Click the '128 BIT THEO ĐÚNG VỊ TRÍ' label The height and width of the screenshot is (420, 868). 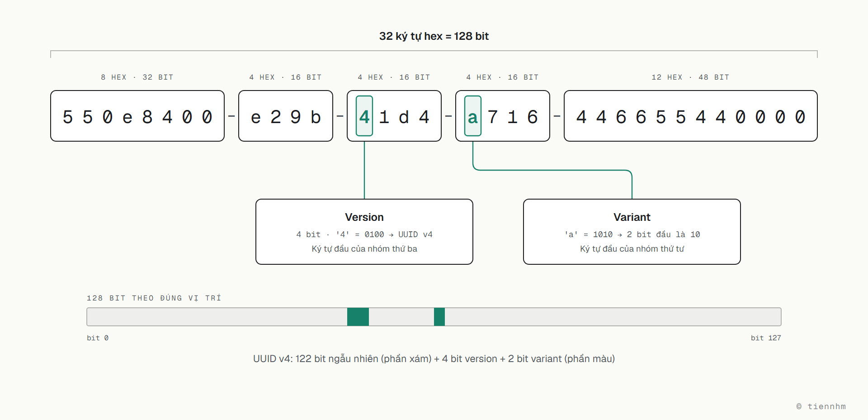pyautogui.click(x=154, y=298)
